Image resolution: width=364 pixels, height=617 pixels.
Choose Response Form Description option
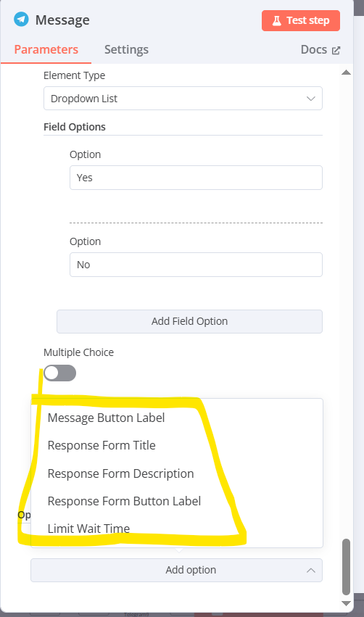coord(121,473)
